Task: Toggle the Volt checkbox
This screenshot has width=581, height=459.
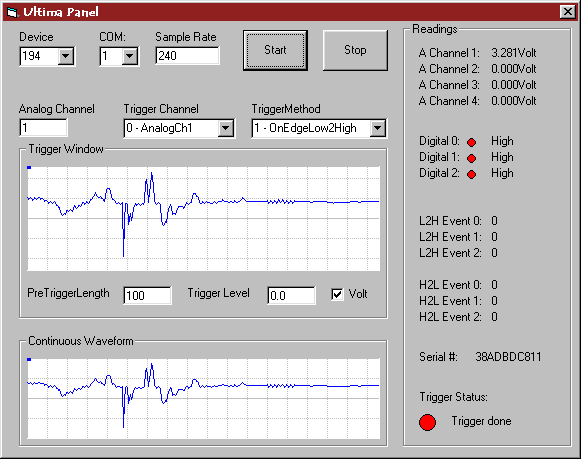Action: pyautogui.click(x=337, y=295)
